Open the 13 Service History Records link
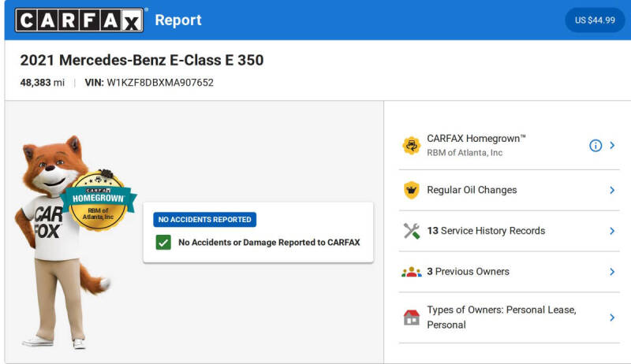 click(x=486, y=231)
